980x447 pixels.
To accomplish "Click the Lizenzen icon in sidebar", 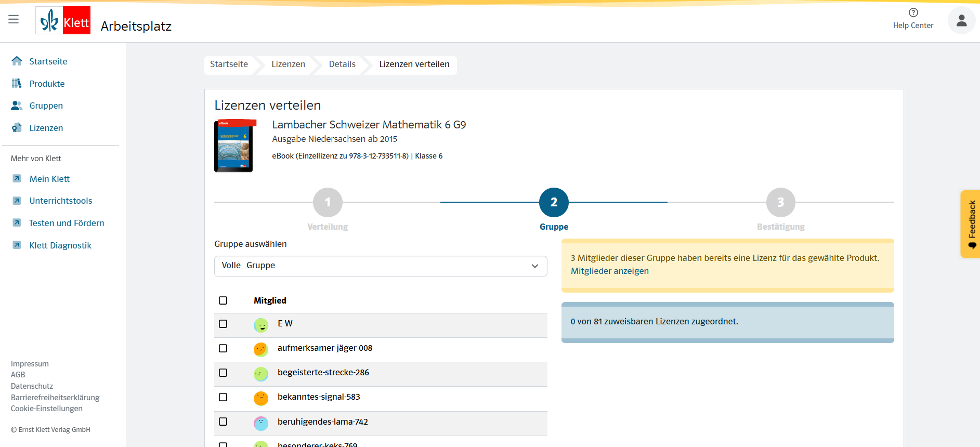I will [17, 128].
